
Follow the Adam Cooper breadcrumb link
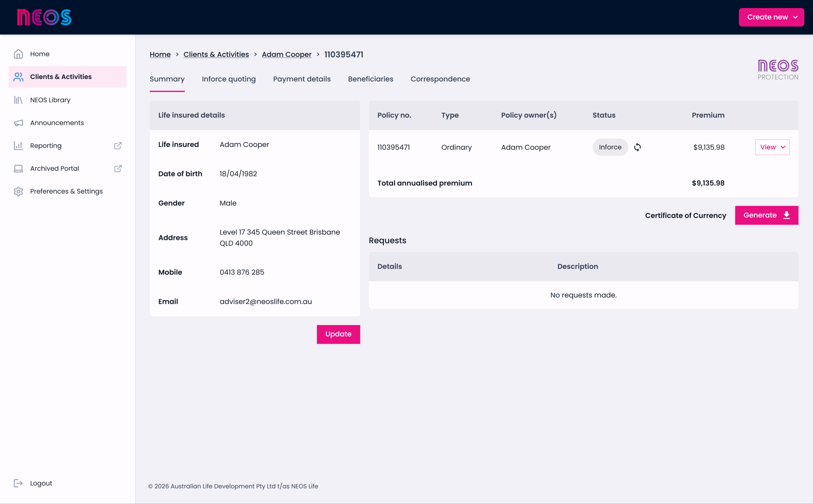[x=286, y=55]
